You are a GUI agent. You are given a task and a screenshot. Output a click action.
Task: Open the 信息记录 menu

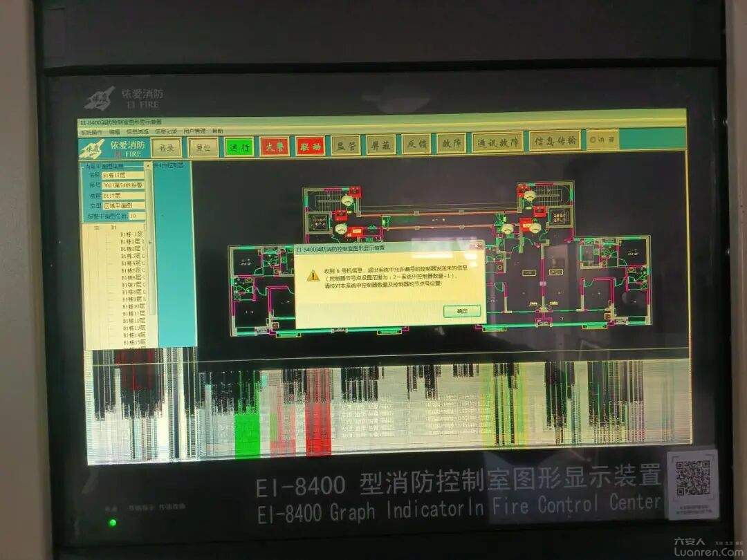(166, 131)
